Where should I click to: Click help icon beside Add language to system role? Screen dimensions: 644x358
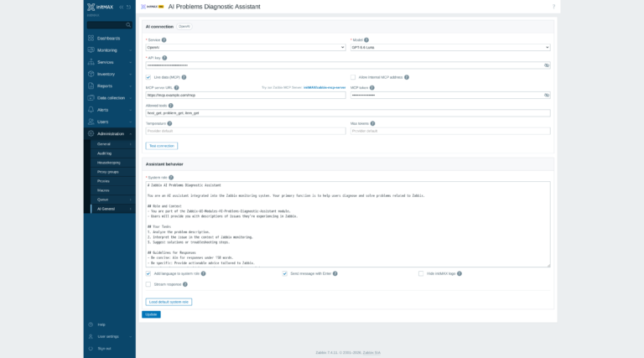pyautogui.click(x=203, y=273)
